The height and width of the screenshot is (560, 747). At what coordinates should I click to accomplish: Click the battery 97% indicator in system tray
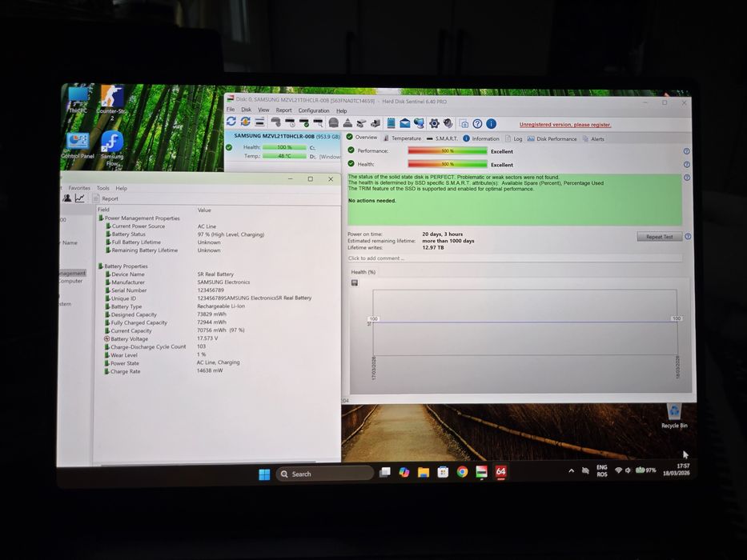[645, 470]
